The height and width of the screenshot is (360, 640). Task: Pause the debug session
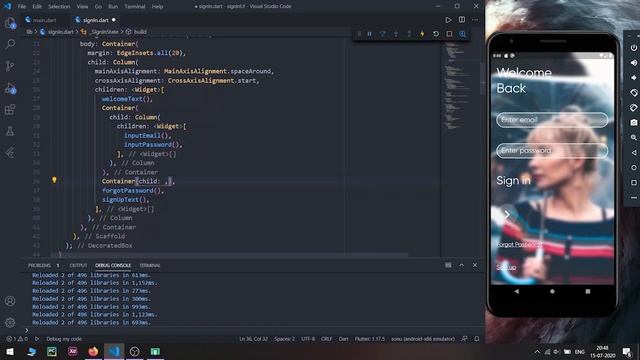pos(369,34)
